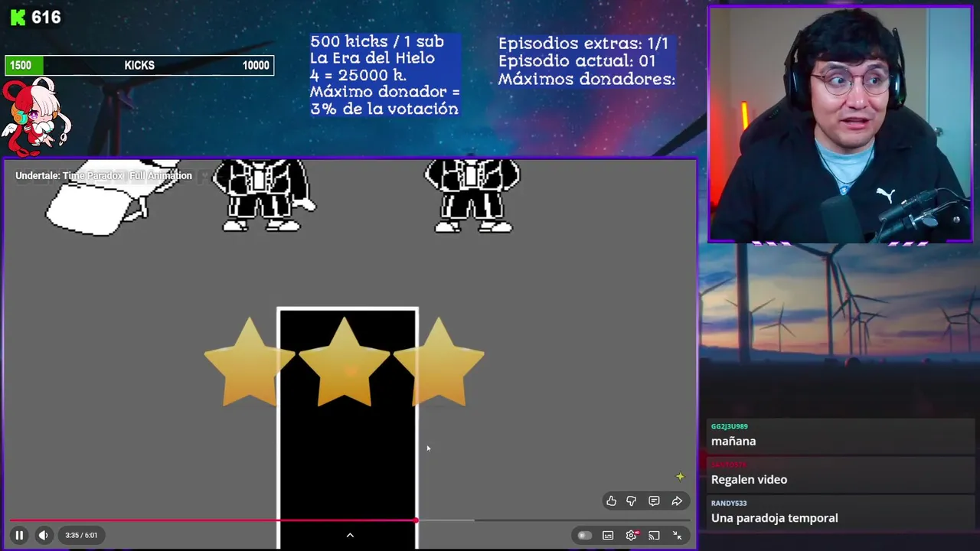980x551 pixels.
Task: Click the small yellow sparkle icon
Action: 680,476
